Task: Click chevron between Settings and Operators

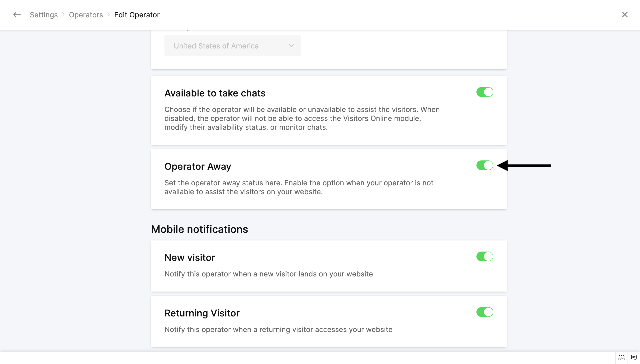Action: [x=64, y=14]
